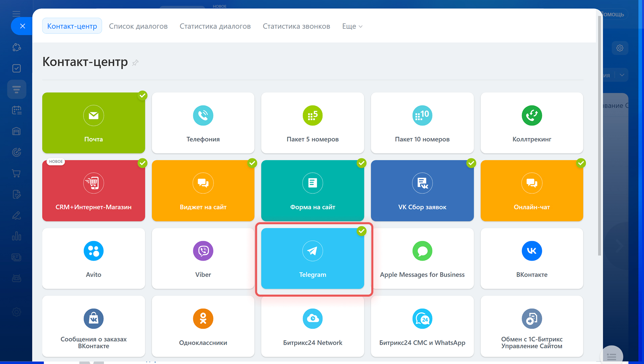Click checkmark on Онлайн-чат tile
Viewport: 644px width, 364px height.
[581, 163]
